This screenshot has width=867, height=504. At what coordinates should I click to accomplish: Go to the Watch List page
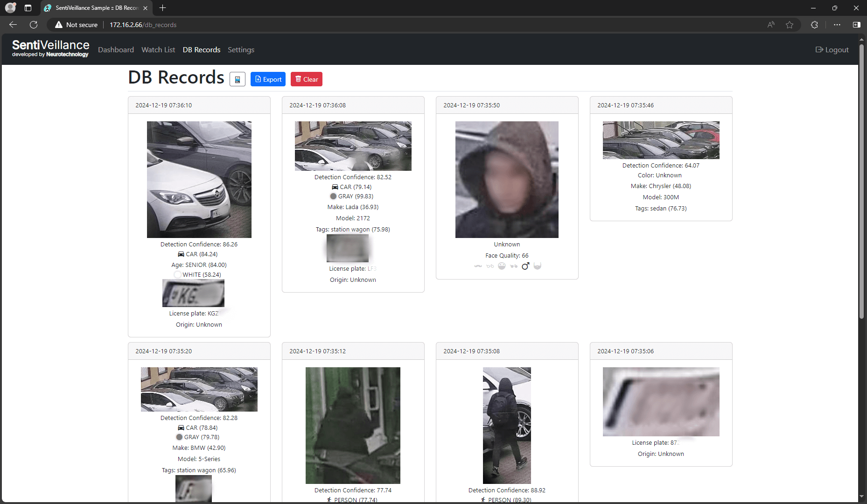tap(158, 50)
